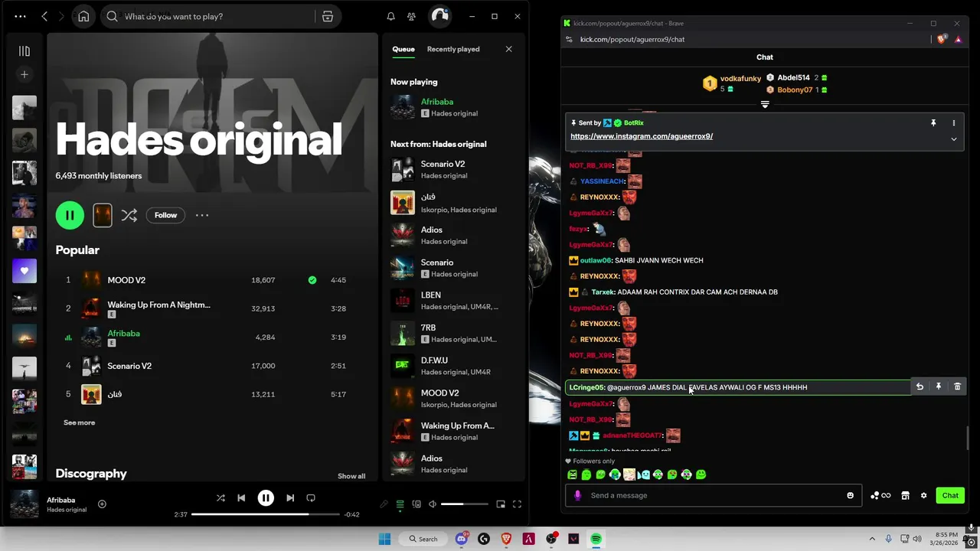Open the Browse icon in Spotify search bar
The height and width of the screenshot is (551, 980).
pyautogui.click(x=328, y=16)
